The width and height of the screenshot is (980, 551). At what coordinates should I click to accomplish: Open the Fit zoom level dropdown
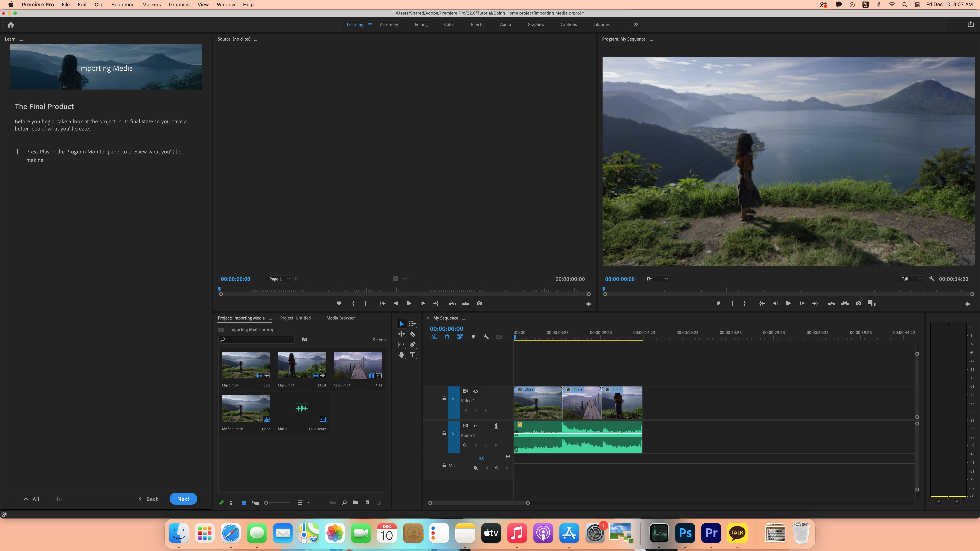(657, 279)
